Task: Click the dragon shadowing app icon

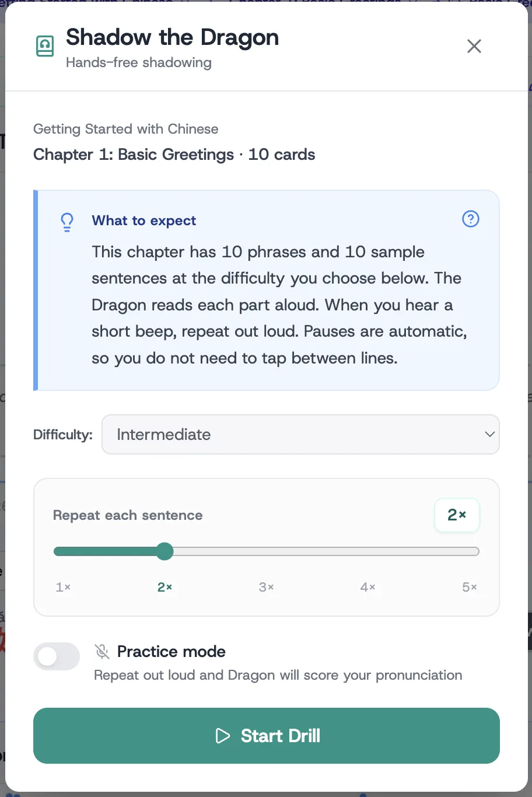Action: tap(45, 46)
